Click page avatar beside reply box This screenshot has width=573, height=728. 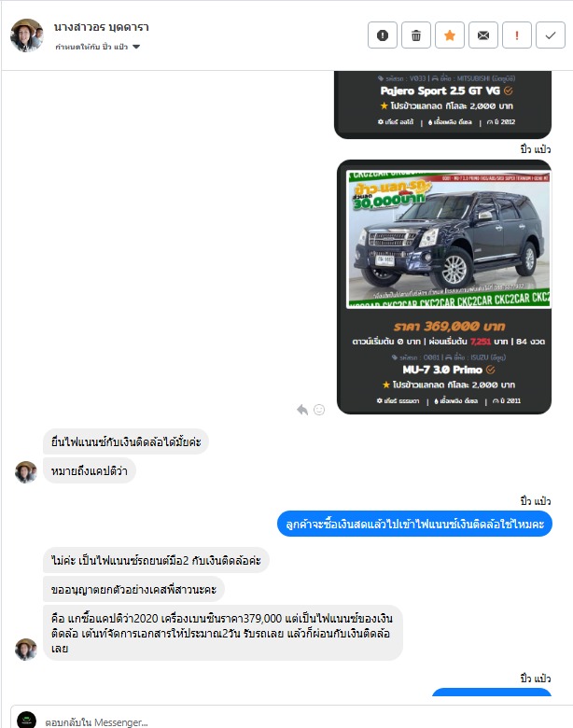pos(26,721)
